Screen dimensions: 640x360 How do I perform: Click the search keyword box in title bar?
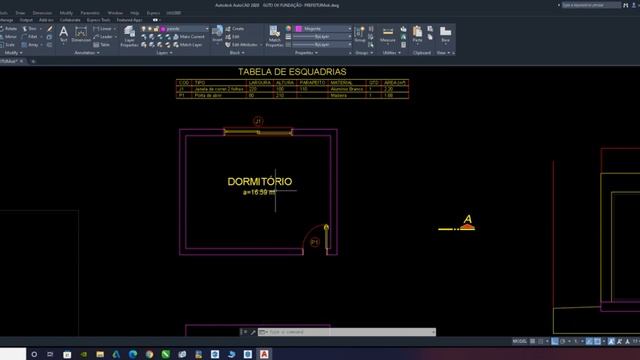coord(591,5)
